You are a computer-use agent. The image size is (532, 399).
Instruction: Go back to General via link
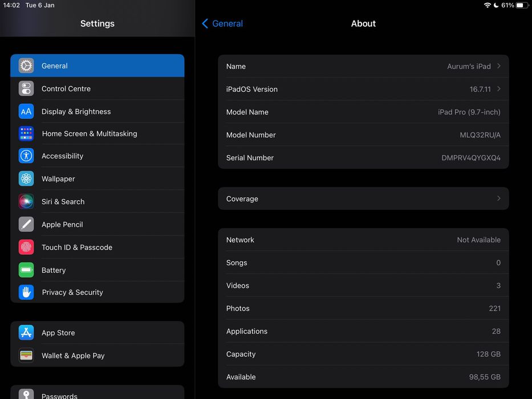[228, 23]
